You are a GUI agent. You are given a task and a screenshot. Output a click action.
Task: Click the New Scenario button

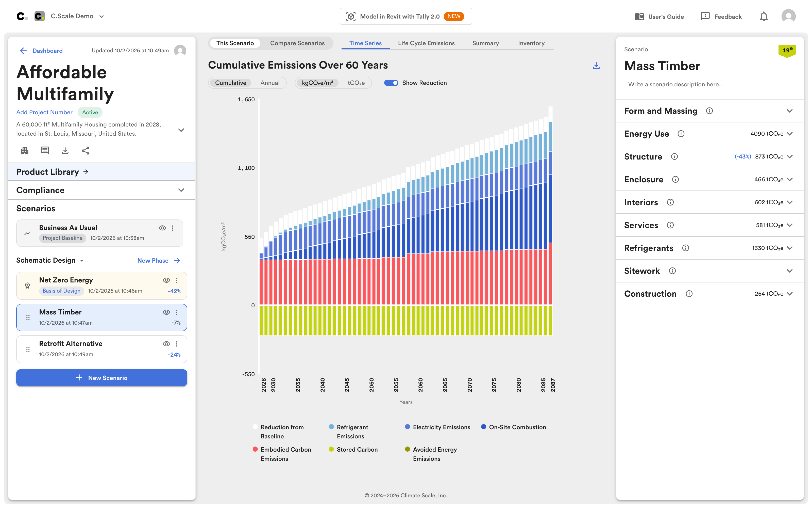pos(102,378)
